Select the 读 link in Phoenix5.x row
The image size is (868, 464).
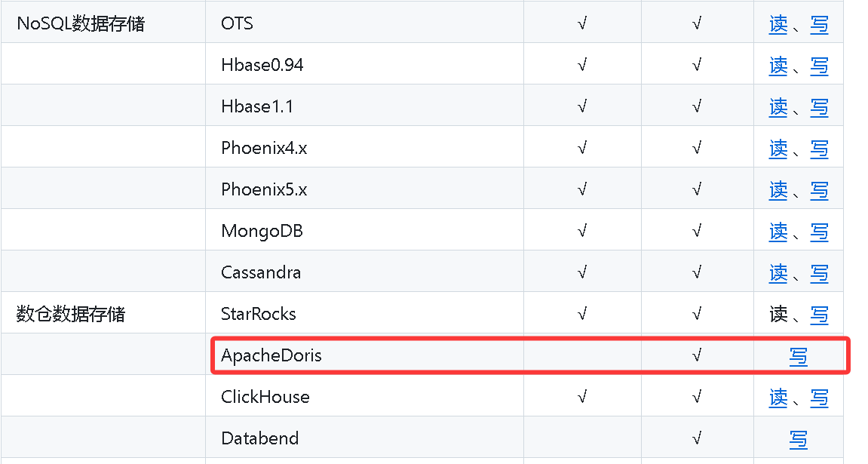coord(778,190)
